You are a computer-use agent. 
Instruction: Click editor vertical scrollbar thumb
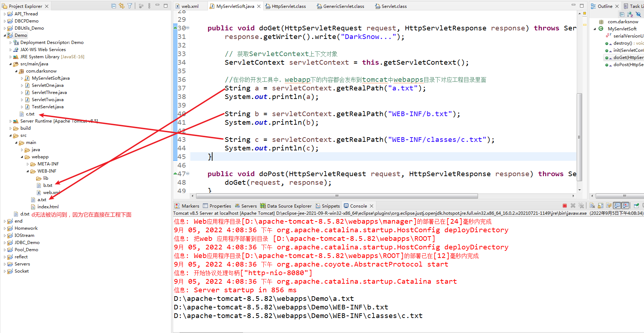(x=579, y=137)
